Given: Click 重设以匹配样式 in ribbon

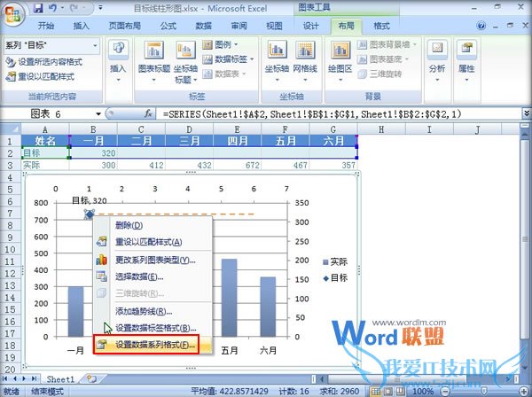Looking at the screenshot, I should [x=40, y=76].
